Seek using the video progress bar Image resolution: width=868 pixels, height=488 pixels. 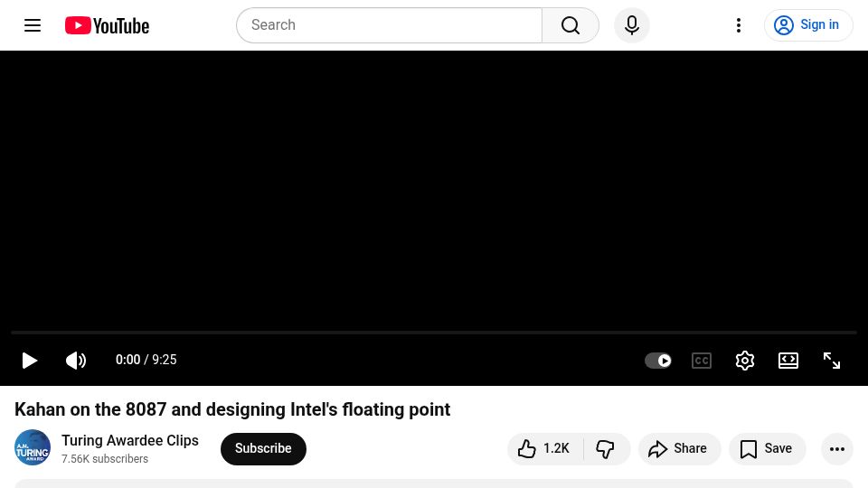pyautogui.click(x=434, y=333)
